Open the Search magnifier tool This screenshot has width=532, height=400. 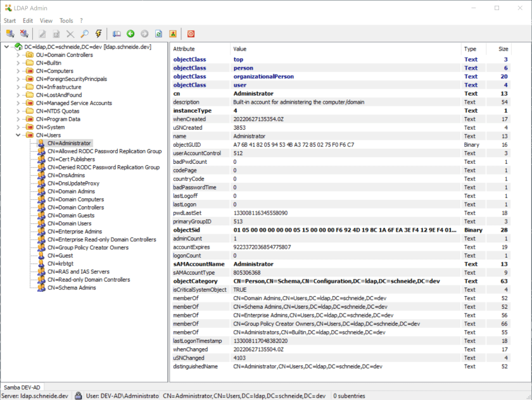[84, 34]
